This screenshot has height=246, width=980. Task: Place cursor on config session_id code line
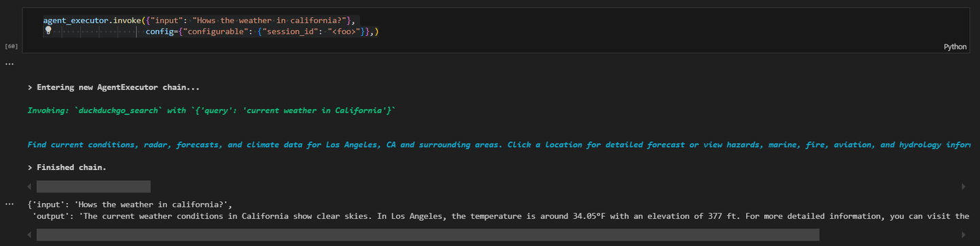[x=262, y=31]
